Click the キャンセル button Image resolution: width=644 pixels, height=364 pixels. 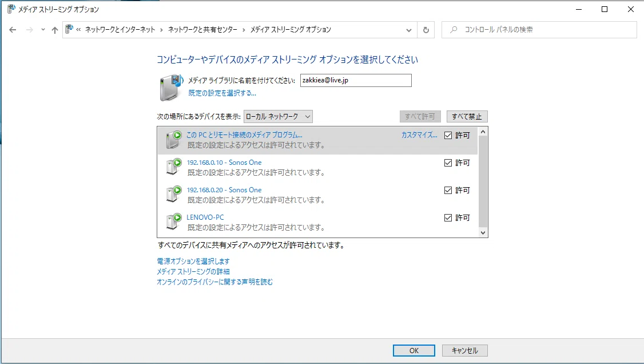coord(465,350)
